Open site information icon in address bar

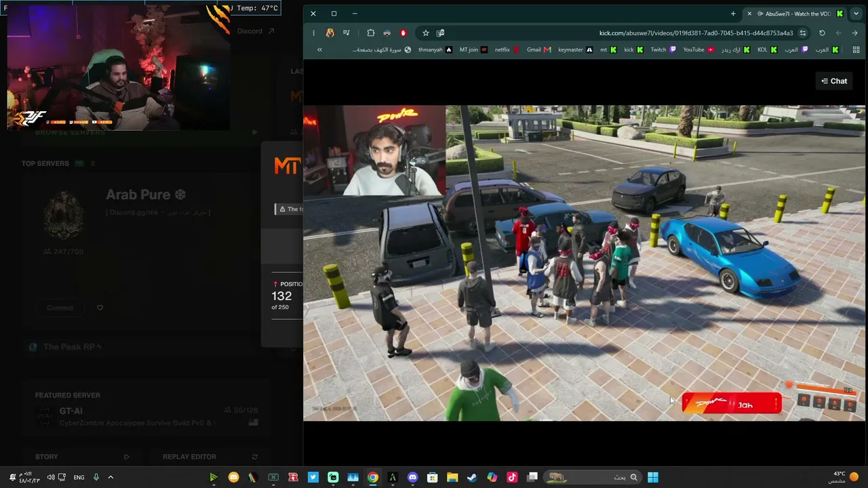(x=803, y=33)
